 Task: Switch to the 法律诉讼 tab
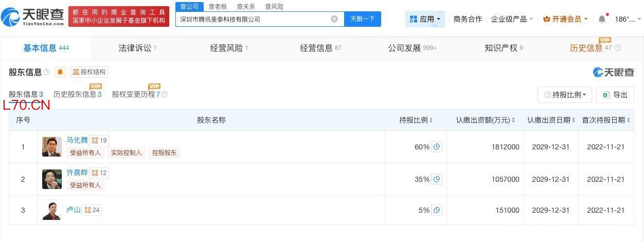[137, 48]
